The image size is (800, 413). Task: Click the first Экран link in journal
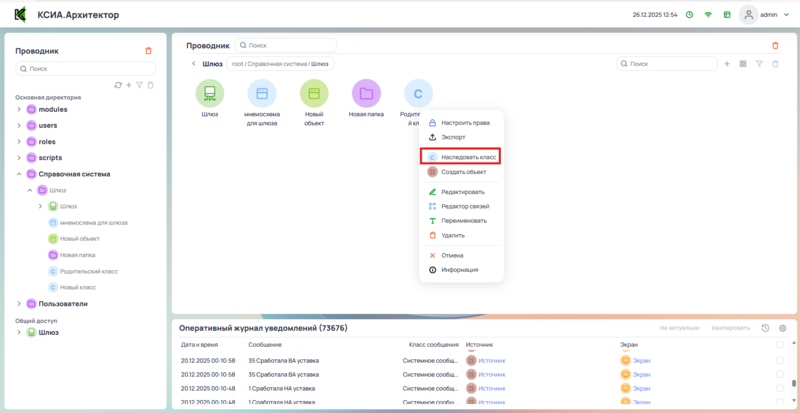click(640, 359)
